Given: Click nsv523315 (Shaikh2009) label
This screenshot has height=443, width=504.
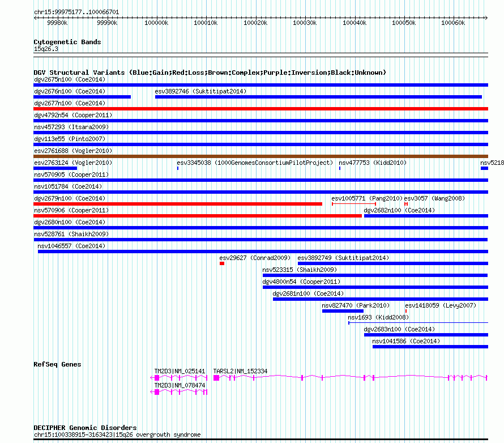Looking at the screenshot, I should point(300,270).
